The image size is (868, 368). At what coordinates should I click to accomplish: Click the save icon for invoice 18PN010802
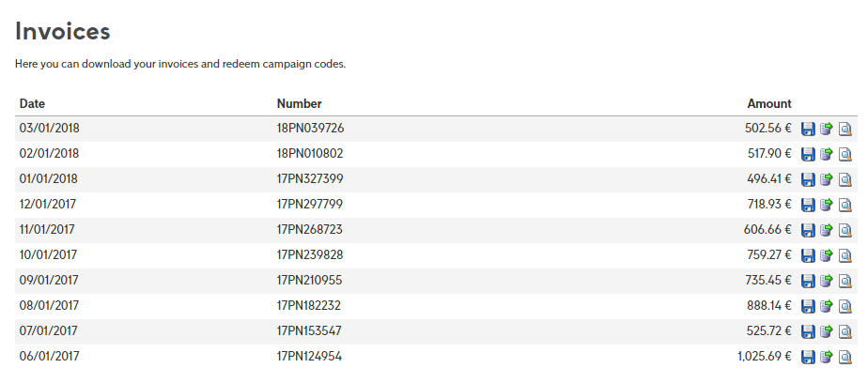[808, 154]
